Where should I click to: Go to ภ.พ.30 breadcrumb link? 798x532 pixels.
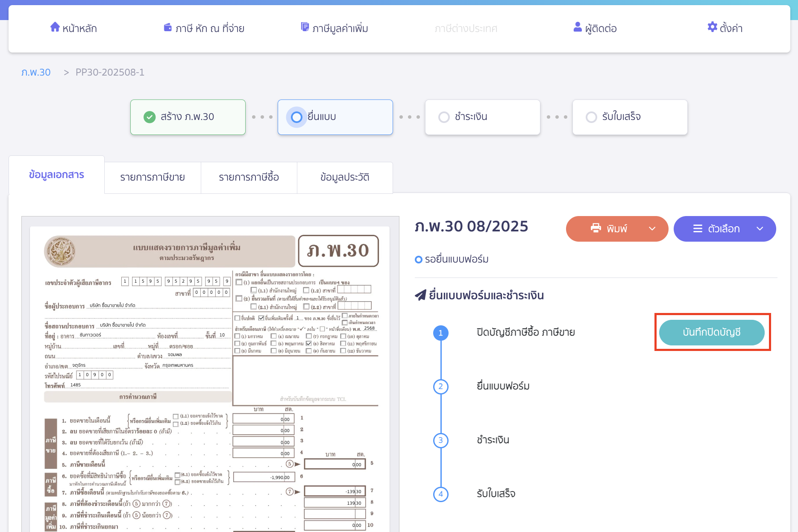36,72
